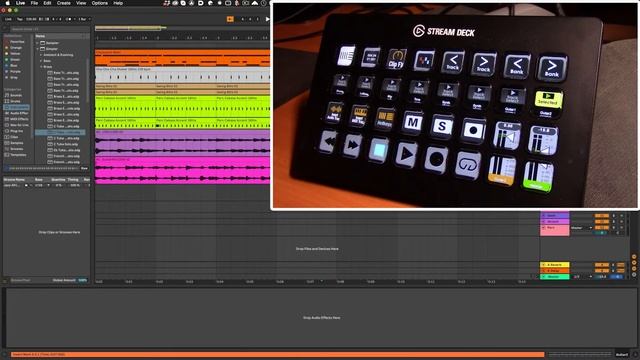Collapse the Brass folder
The height and width of the screenshot is (360, 640).
tap(41, 67)
